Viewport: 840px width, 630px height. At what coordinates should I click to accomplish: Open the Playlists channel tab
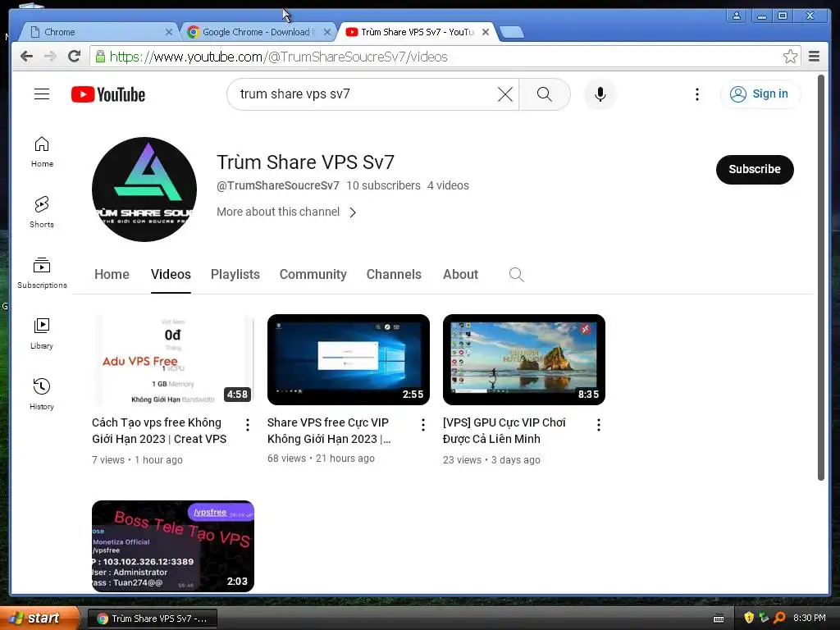click(235, 274)
